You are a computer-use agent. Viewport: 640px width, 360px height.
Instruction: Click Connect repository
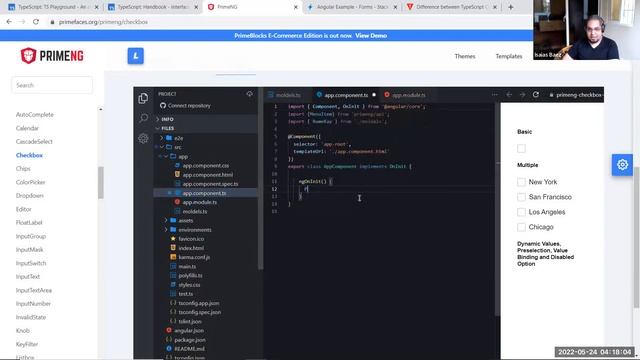tap(189, 106)
